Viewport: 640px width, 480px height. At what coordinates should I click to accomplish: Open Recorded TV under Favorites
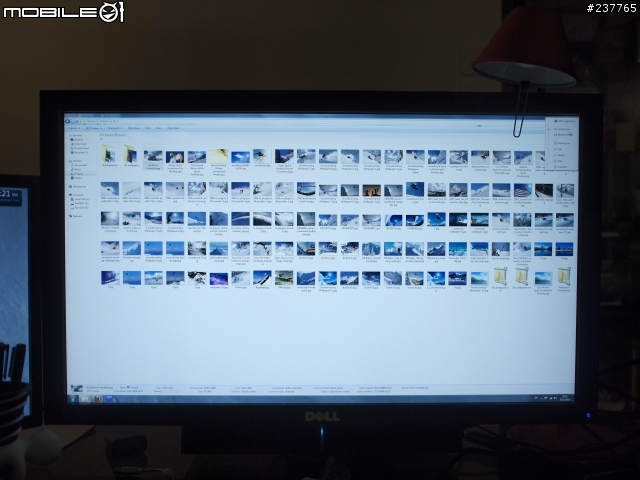(79, 152)
